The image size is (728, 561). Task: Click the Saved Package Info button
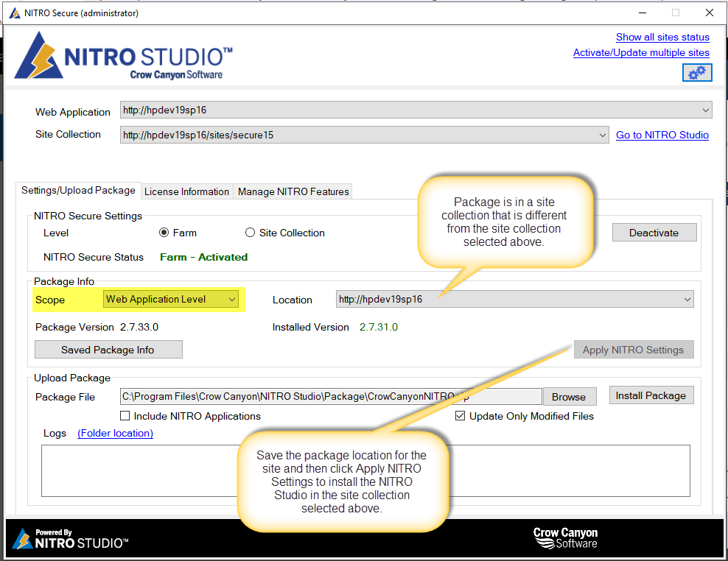coord(108,350)
